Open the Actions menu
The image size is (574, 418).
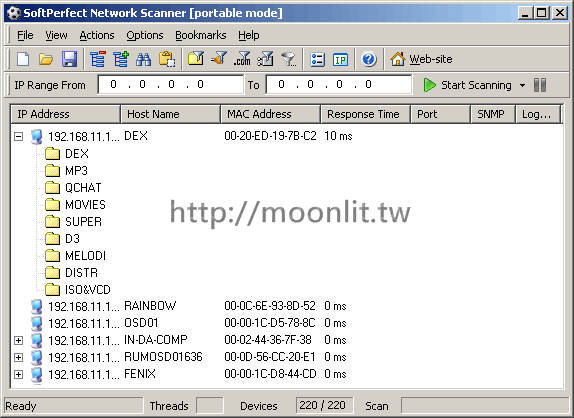(97, 35)
